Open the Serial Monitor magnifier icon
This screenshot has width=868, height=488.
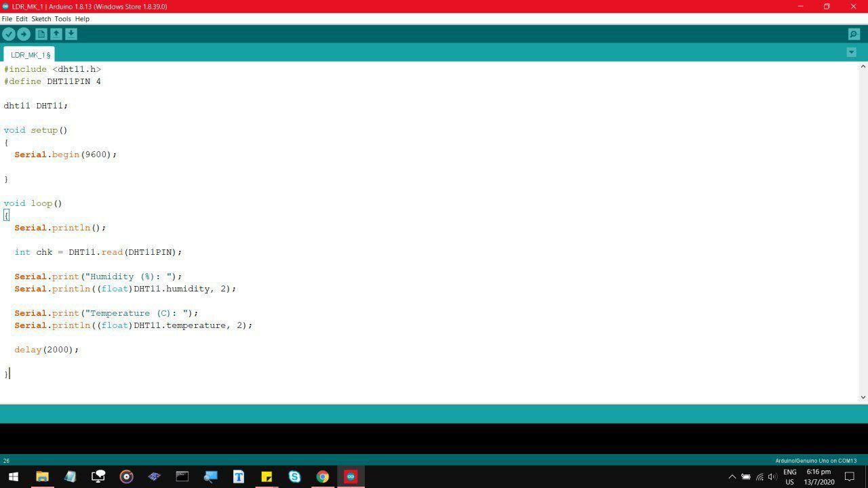[854, 34]
